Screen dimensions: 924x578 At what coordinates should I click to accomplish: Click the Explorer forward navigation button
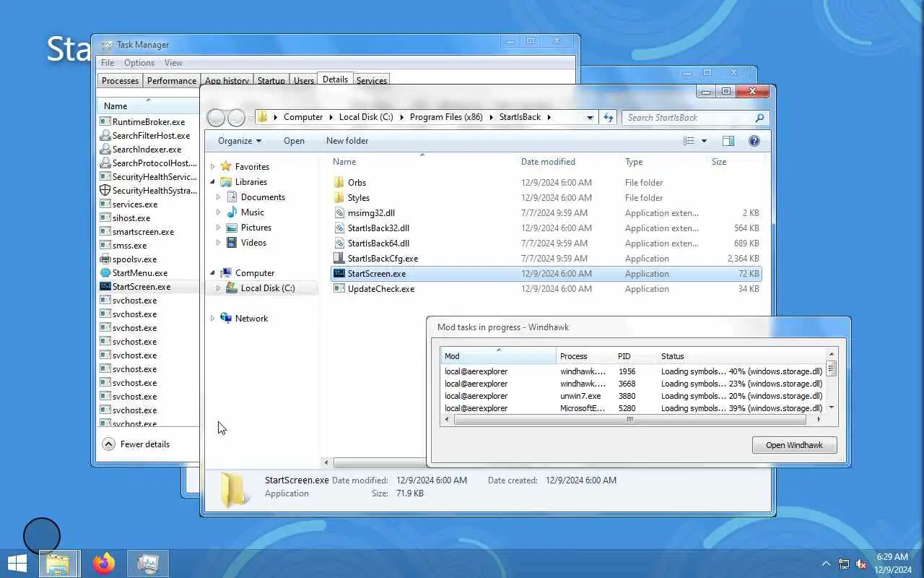pyautogui.click(x=236, y=118)
